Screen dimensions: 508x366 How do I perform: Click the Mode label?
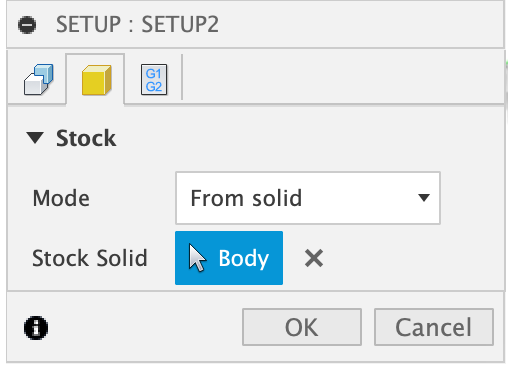pyautogui.click(x=61, y=198)
